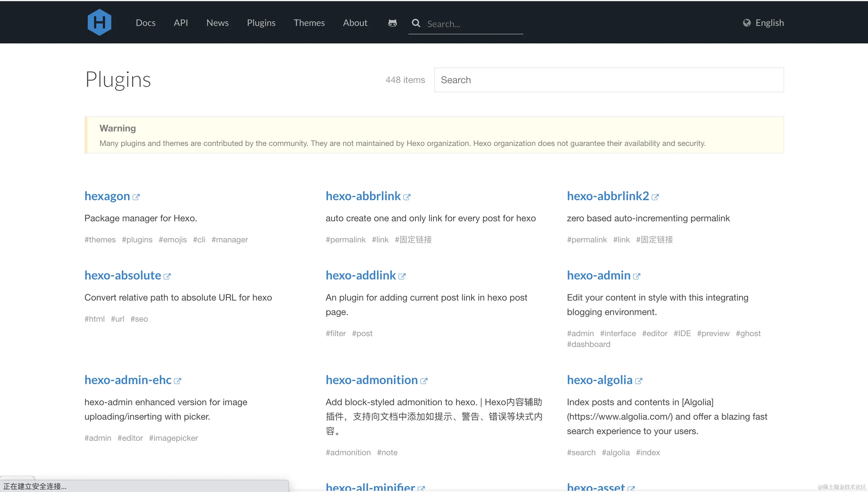Filter by the #post tag

pyautogui.click(x=362, y=333)
